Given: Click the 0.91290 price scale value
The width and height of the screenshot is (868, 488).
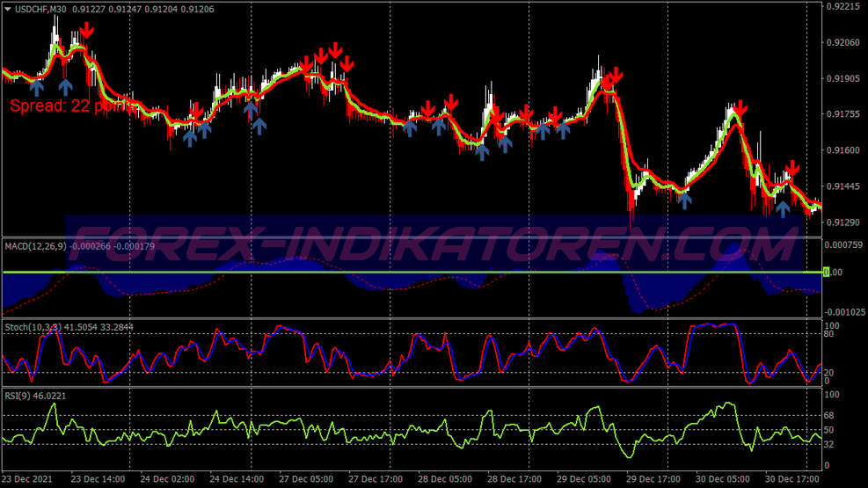Looking at the screenshot, I should click(843, 222).
